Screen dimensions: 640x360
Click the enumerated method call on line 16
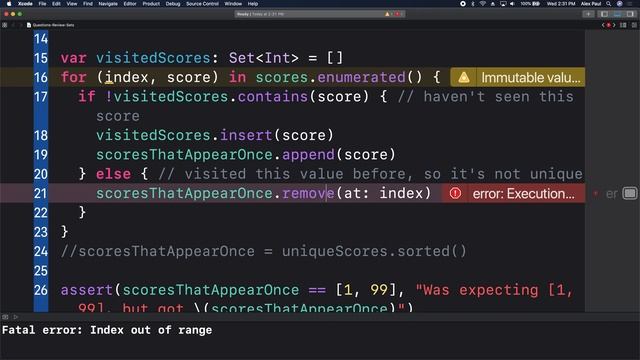[361, 77]
